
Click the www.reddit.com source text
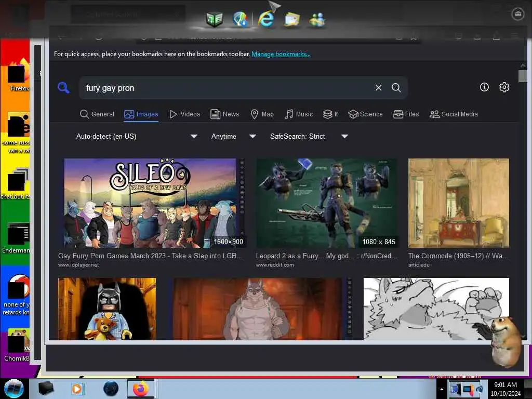tap(275, 264)
